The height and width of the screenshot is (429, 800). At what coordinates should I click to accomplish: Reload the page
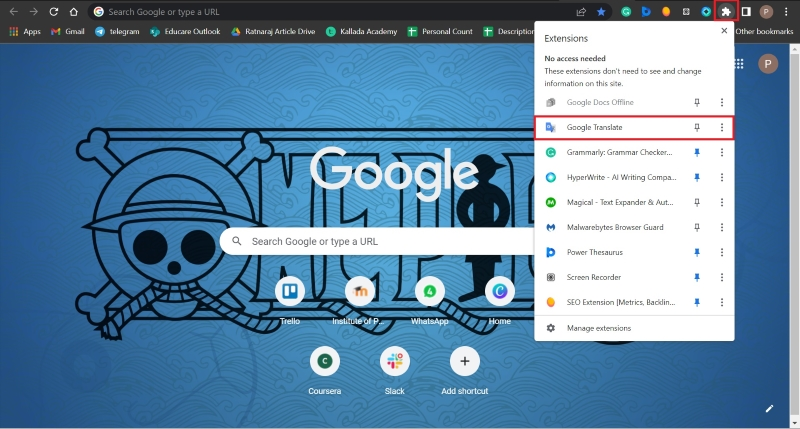(53, 12)
